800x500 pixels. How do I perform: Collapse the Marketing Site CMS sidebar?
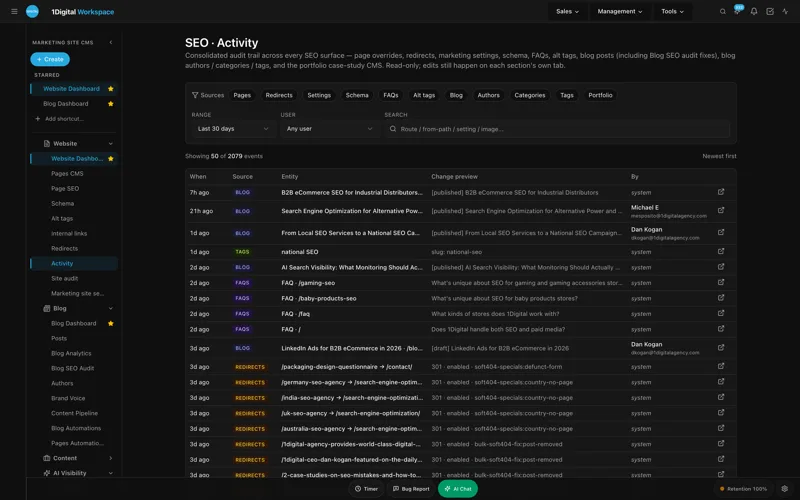pos(111,42)
